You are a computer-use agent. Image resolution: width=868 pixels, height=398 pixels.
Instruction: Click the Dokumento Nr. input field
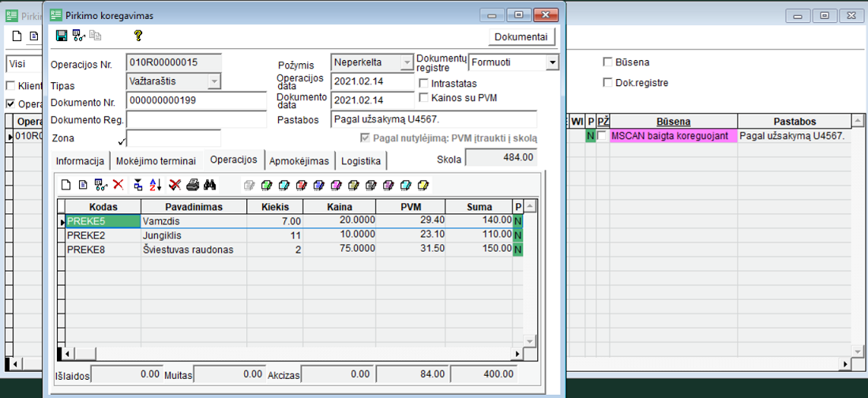click(x=197, y=101)
